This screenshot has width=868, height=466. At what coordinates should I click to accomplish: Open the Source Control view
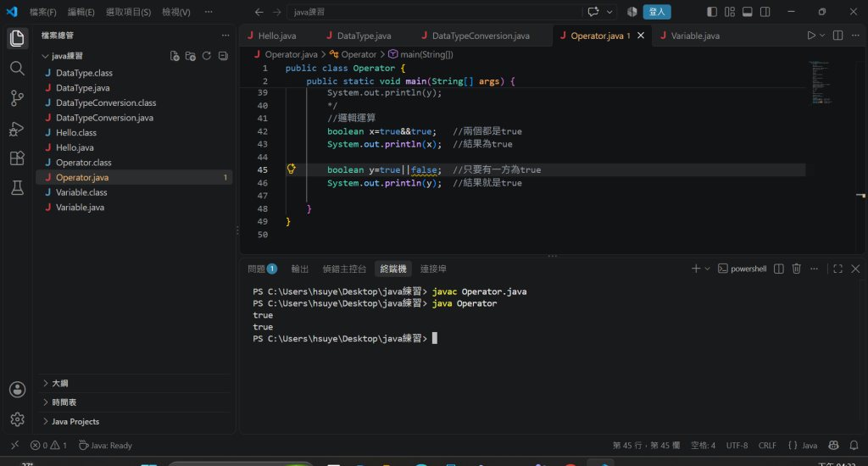point(17,98)
